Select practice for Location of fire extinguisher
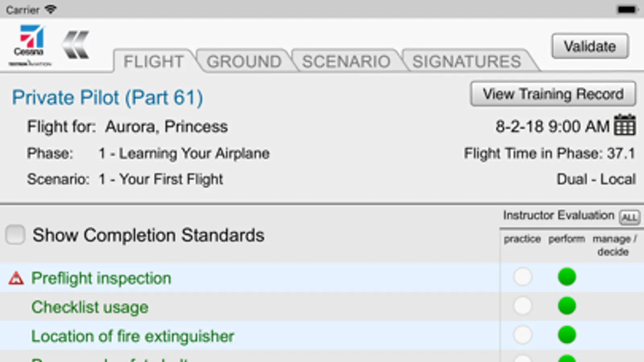The image size is (644, 362). click(x=522, y=335)
